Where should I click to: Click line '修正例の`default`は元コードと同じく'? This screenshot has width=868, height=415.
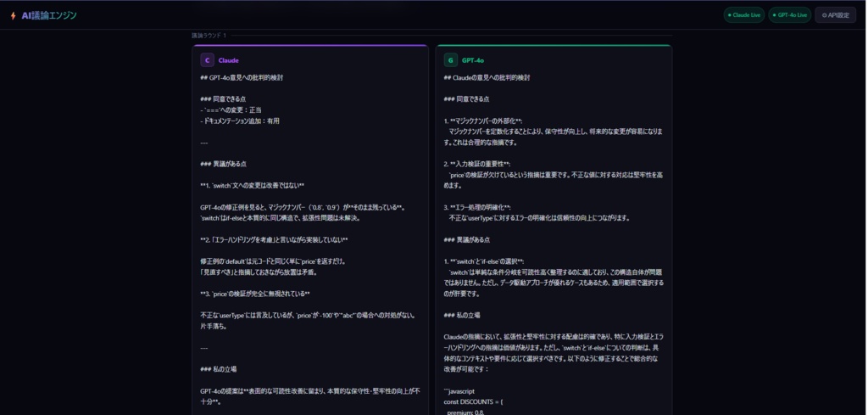[274, 261]
